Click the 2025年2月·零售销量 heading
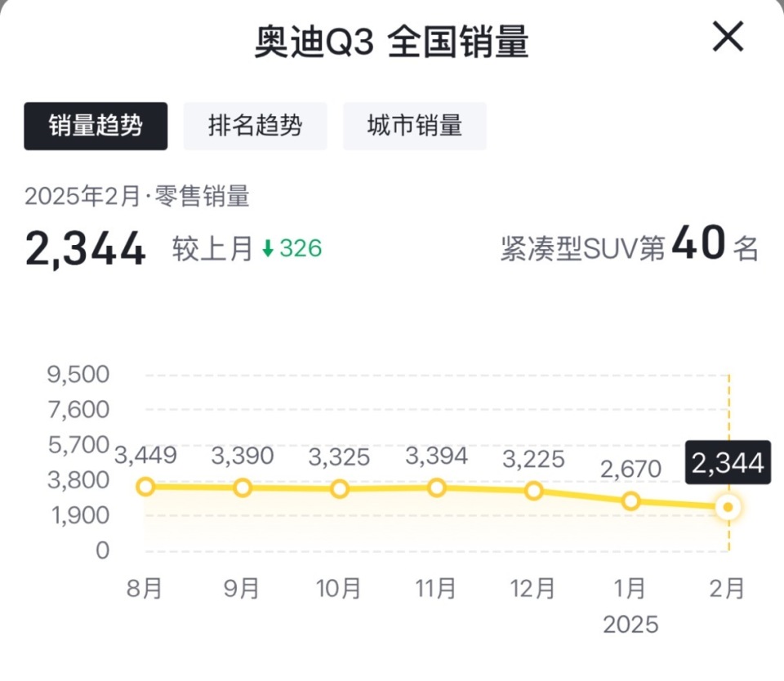 pos(139,197)
